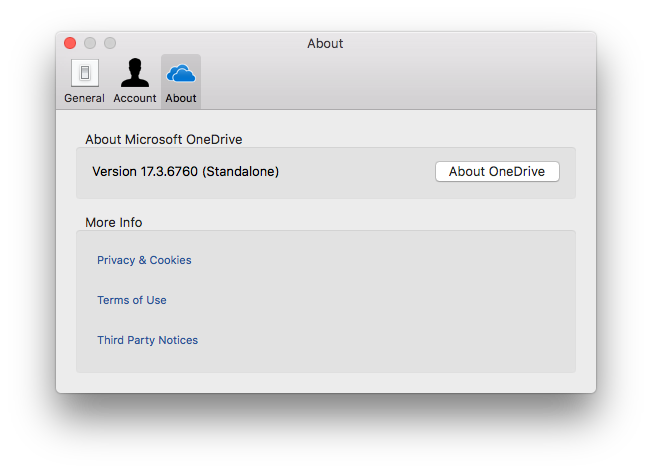652x473 pixels.
Task: Click the empty toolbar area beside About tab
Action: pyautogui.click(x=395, y=81)
